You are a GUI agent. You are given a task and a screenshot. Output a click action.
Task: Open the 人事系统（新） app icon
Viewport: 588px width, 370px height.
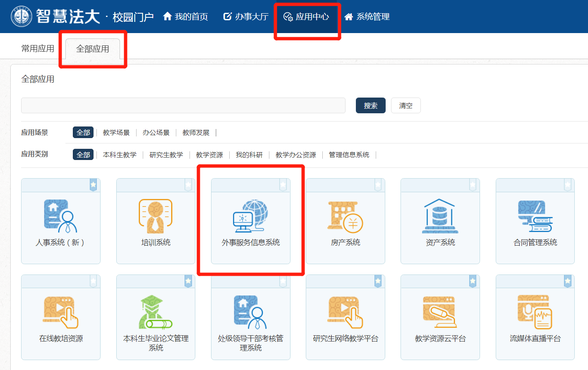pyautogui.click(x=60, y=216)
